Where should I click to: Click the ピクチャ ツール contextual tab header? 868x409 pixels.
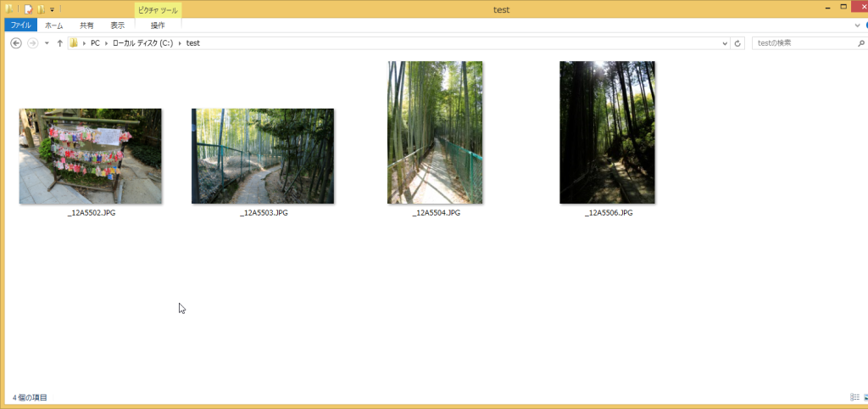click(x=158, y=10)
